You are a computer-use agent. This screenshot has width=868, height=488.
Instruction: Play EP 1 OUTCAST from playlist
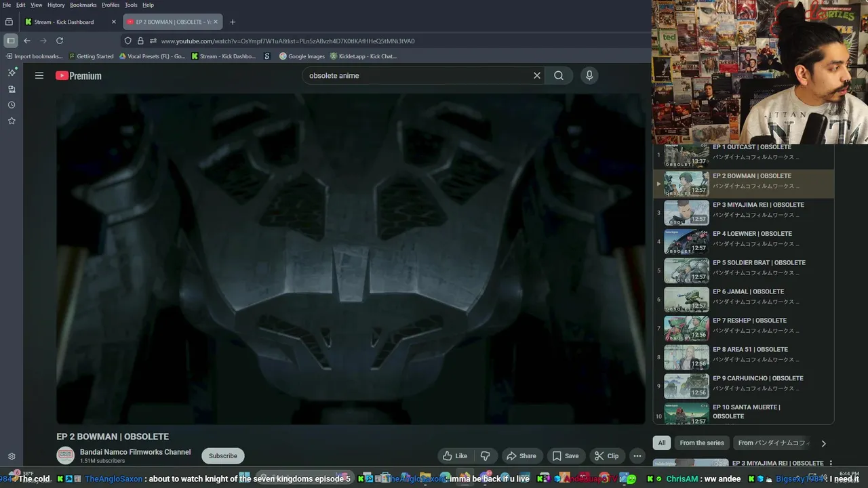[743, 155]
